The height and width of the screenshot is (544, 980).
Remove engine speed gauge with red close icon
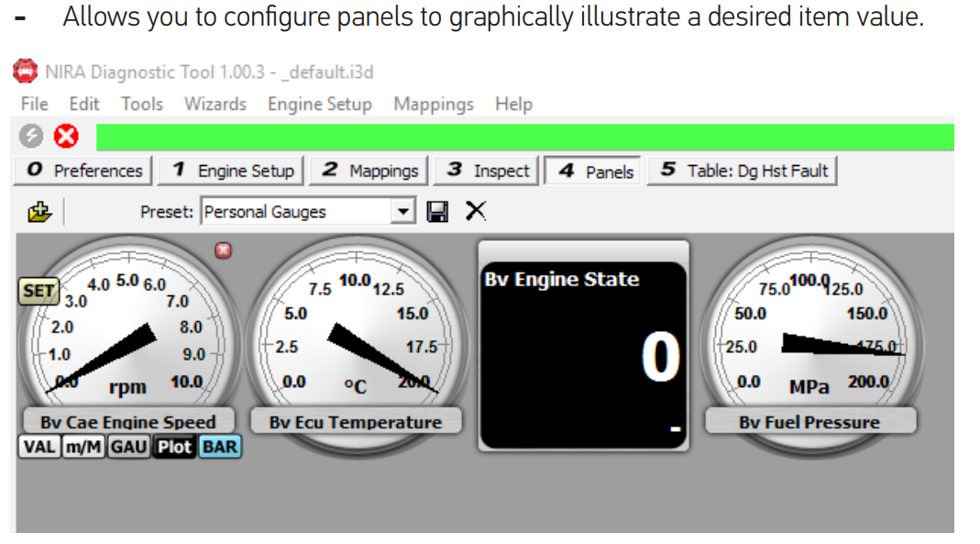tap(223, 250)
